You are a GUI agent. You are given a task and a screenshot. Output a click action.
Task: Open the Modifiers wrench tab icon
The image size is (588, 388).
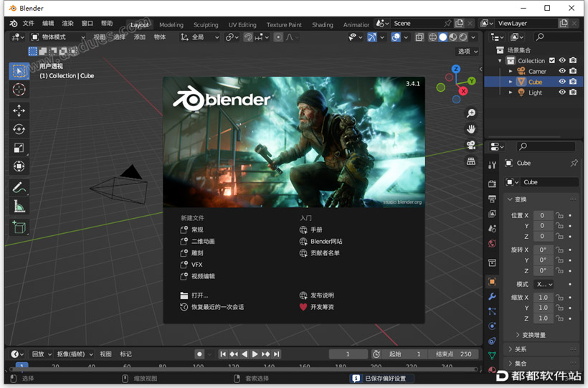tap(493, 296)
